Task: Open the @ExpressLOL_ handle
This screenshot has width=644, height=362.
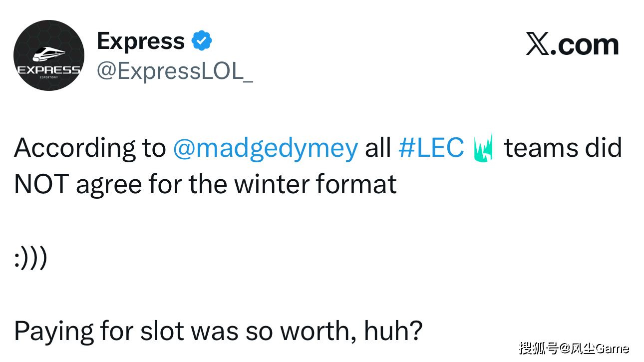Action: tap(174, 72)
